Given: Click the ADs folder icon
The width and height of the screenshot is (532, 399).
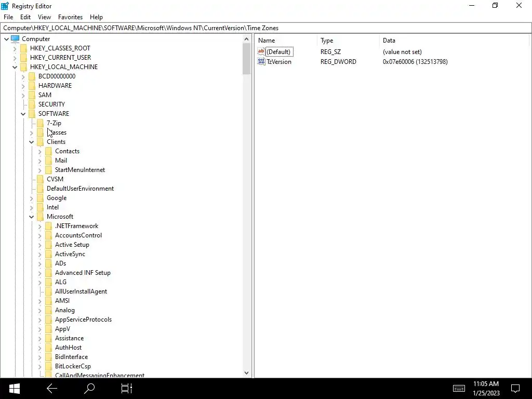Looking at the screenshot, I should pos(49,263).
